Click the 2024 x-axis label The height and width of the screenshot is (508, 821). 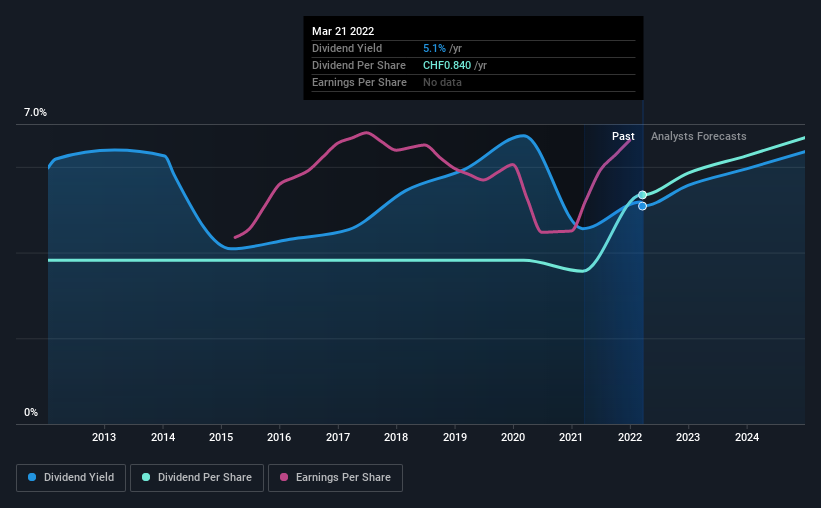click(747, 437)
